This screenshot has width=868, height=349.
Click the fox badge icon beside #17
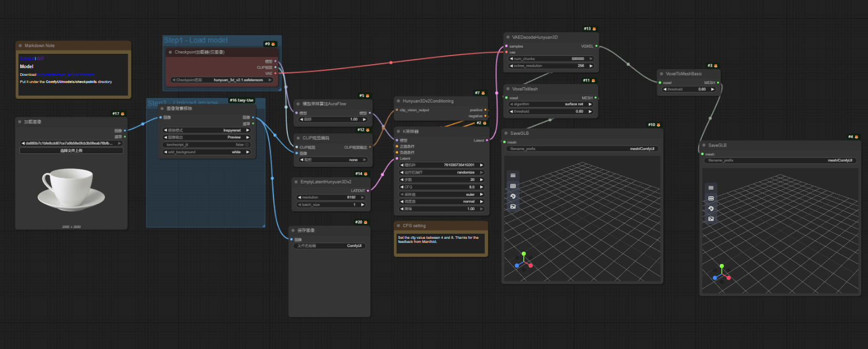point(122,114)
